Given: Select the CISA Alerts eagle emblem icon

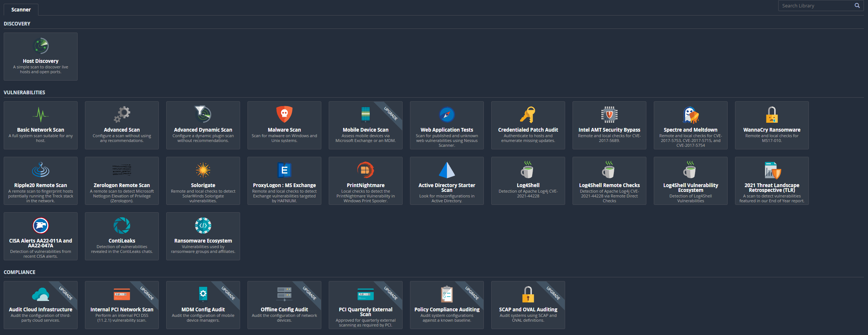Looking at the screenshot, I should pyautogui.click(x=41, y=226).
